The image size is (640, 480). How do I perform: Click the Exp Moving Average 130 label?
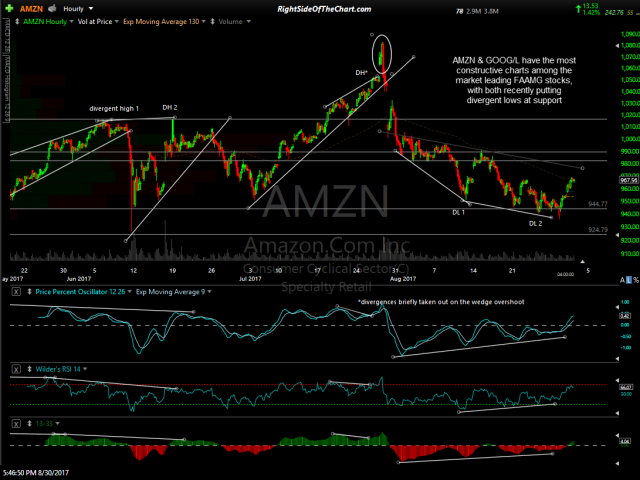(x=161, y=22)
